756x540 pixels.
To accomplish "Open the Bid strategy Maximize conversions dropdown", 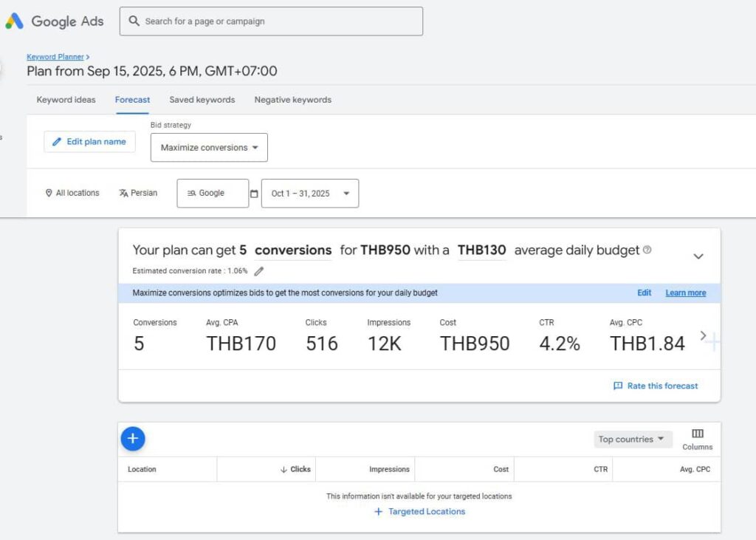I will coord(209,148).
